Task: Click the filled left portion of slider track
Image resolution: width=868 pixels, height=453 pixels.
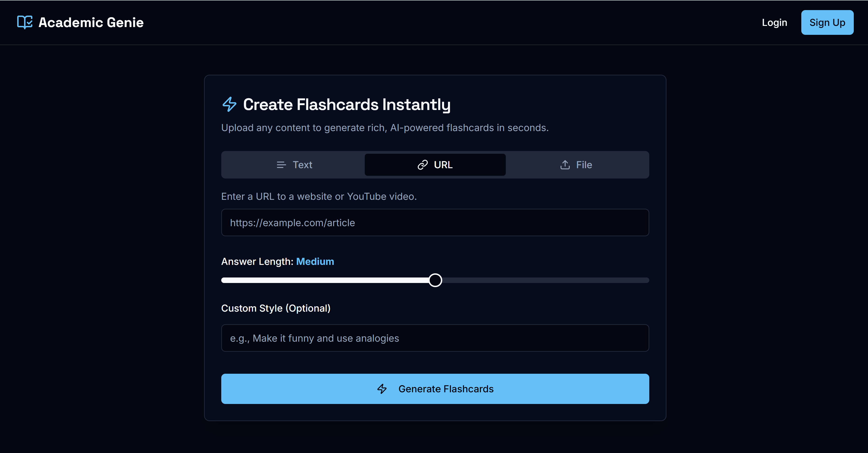Action: click(323, 280)
